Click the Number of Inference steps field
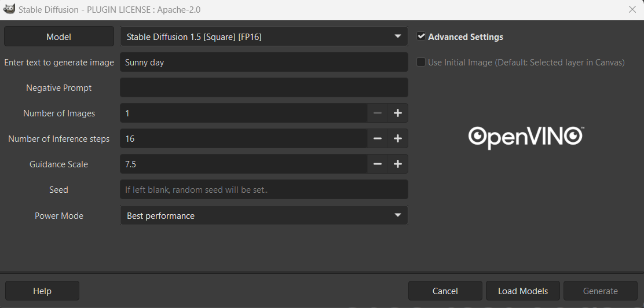Viewport: 644px width, 308px height. (244, 139)
